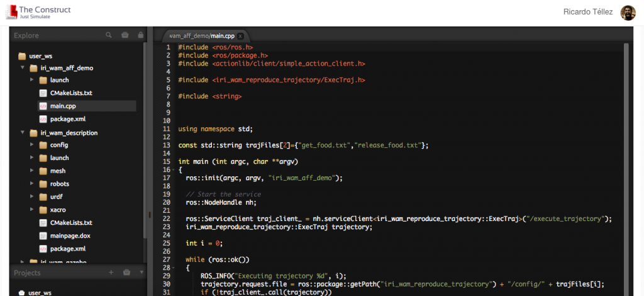Click the search icon in Explore panel
The width and height of the screenshot is (644, 296).
[109, 35]
